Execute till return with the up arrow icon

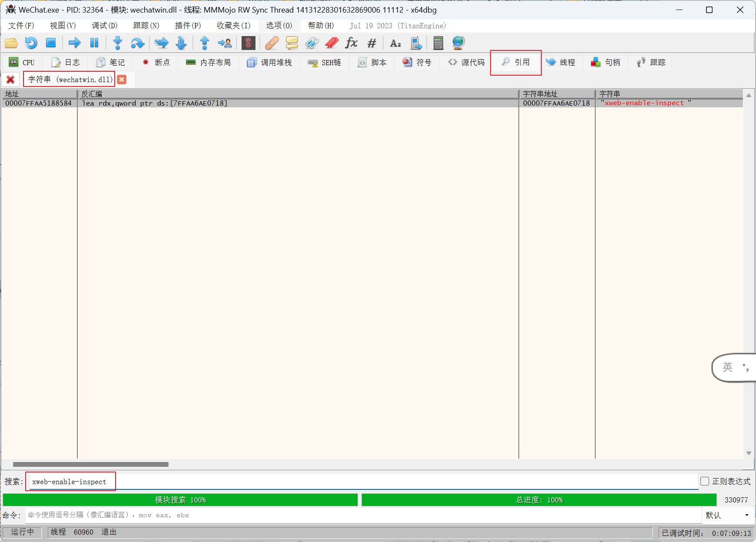(x=205, y=43)
